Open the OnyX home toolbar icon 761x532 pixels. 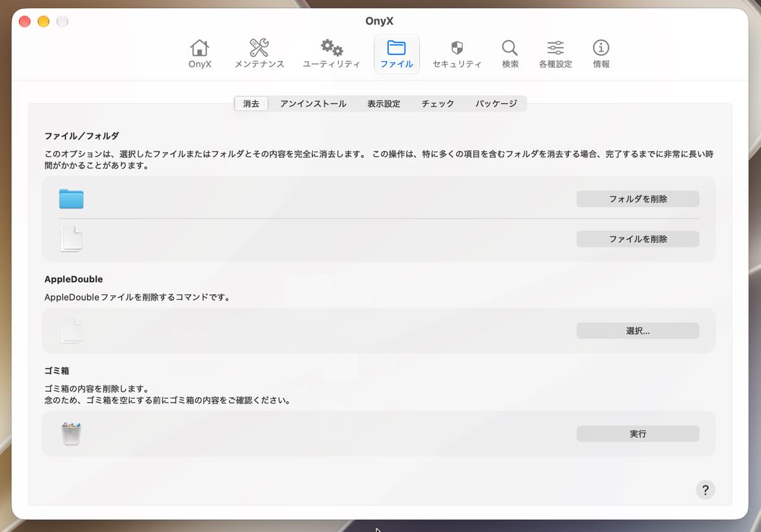(x=200, y=48)
